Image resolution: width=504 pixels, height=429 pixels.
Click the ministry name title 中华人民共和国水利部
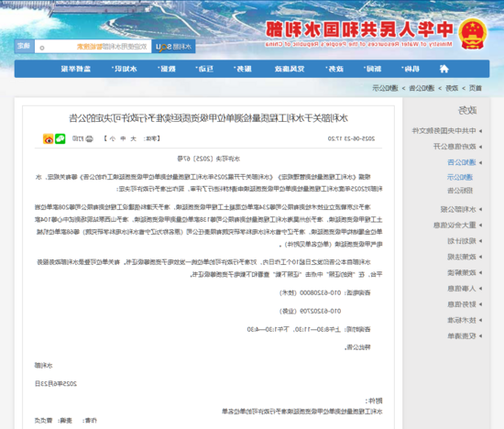359,29
